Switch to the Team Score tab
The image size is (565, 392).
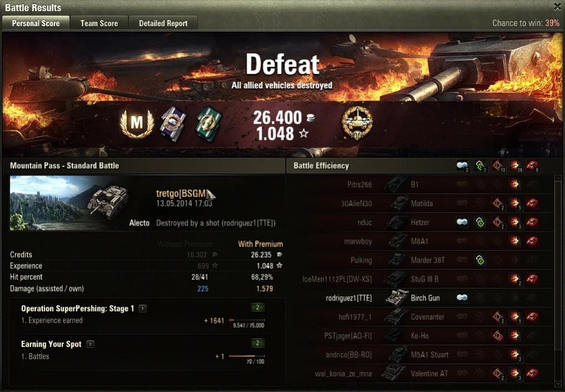click(x=99, y=23)
